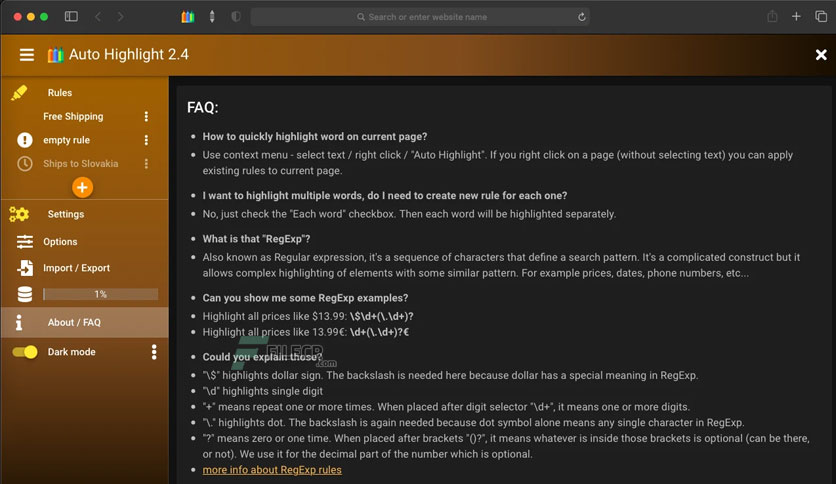Open the hamburger menu
The height and width of the screenshot is (484, 836).
click(x=27, y=55)
